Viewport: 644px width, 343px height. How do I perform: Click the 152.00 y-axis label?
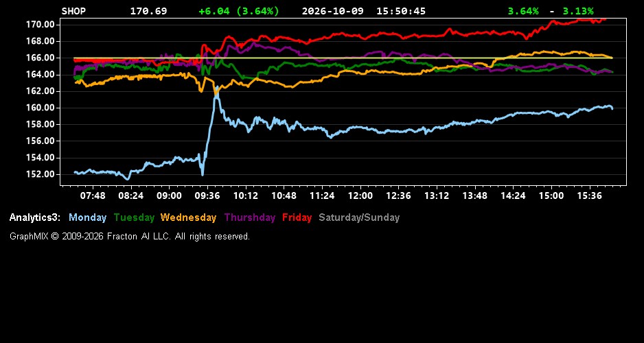point(39,174)
